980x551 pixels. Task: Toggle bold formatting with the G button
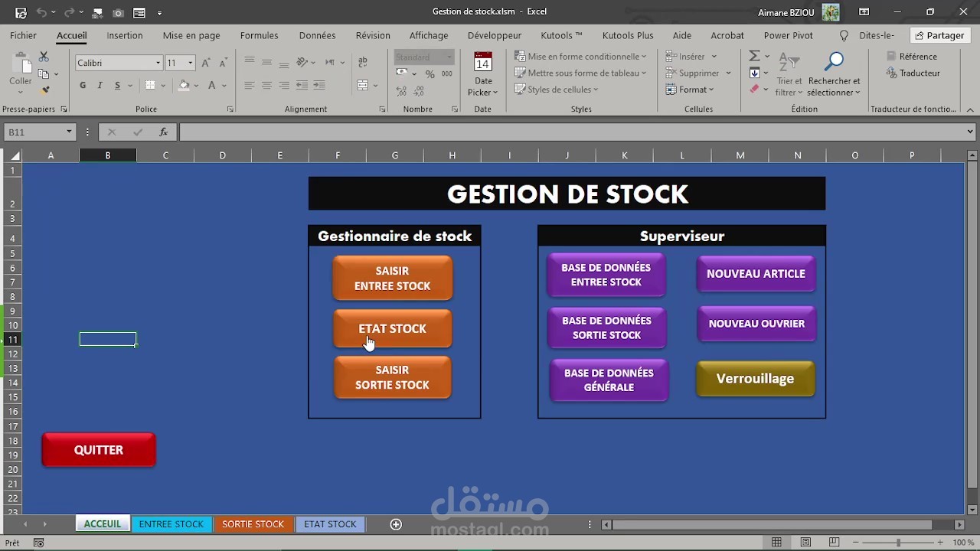pyautogui.click(x=83, y=85)
